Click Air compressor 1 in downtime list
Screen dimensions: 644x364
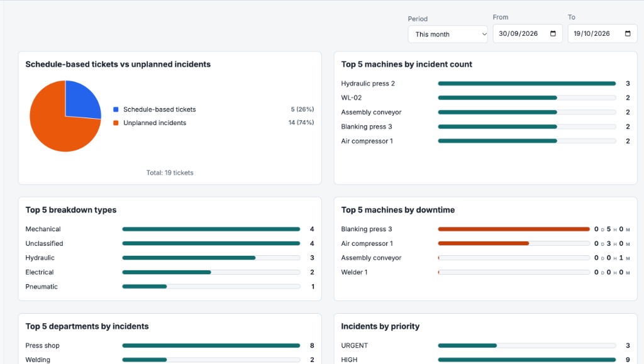367,243
